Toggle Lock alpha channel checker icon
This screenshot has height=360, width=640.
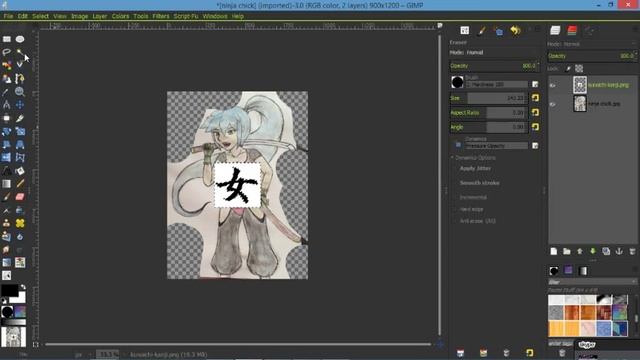579,69
